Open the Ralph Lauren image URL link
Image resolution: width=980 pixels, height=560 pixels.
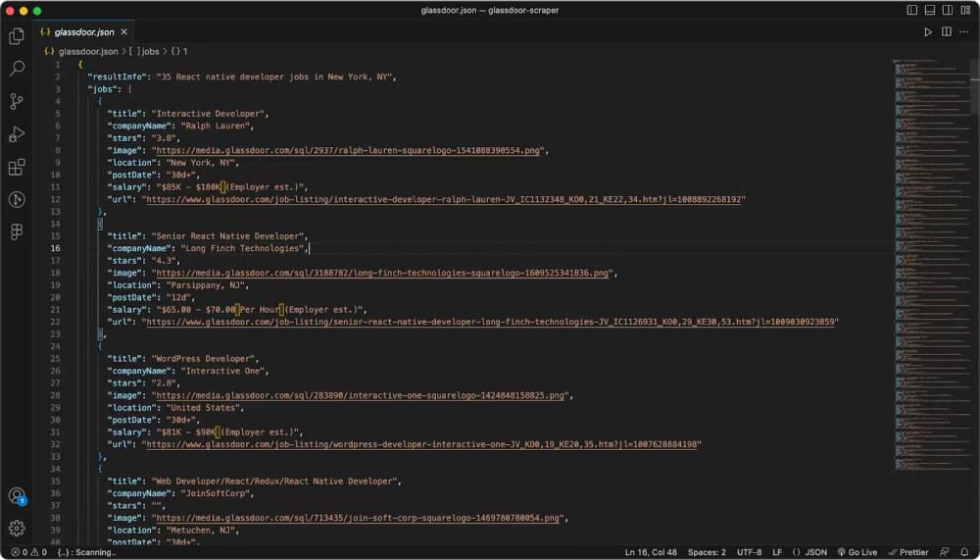(x=348, y=150)
